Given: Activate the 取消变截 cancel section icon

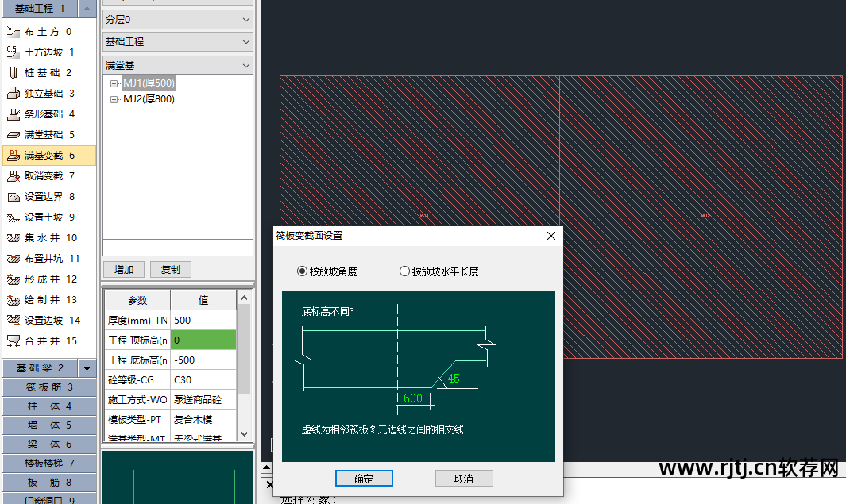Looking at the screenshot, I should coord(13,176).
